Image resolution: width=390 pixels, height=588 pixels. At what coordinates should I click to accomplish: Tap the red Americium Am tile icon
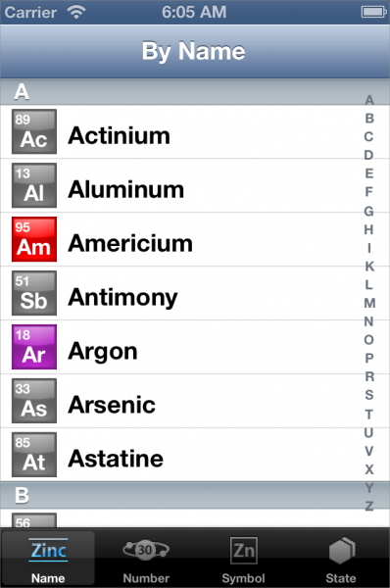(34, 239)
